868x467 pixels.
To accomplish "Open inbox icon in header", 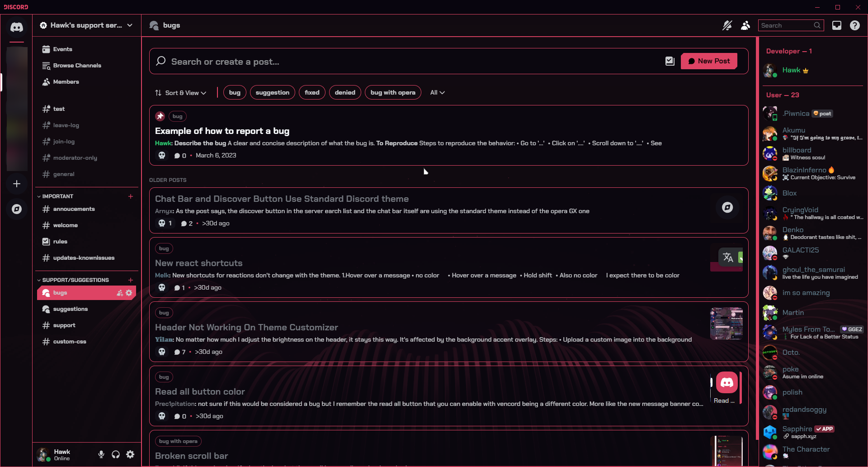I will click(837, 25).
